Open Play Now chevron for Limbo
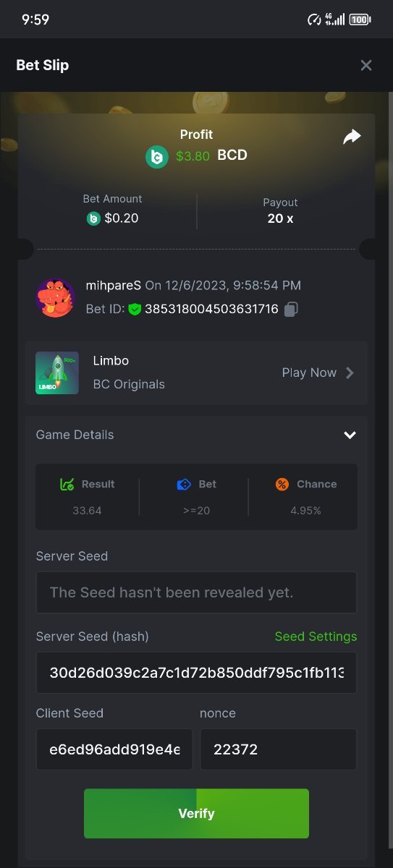This screenshot has width=393, height=868. tap(350, 373)
